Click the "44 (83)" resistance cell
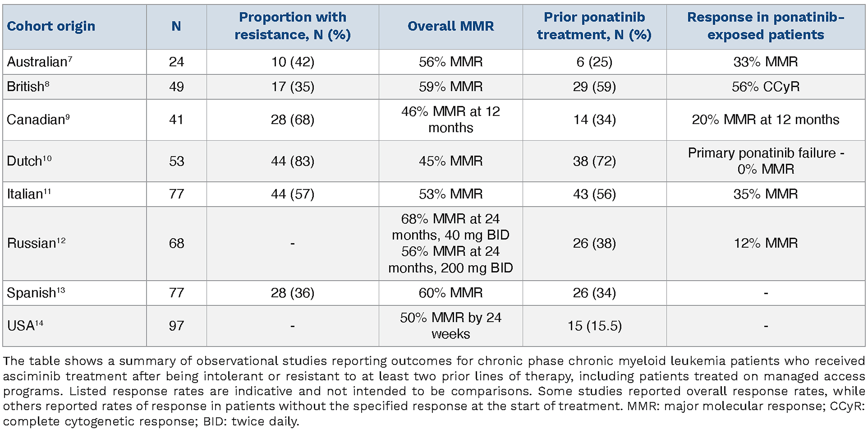868x434 pixels. 293,161
